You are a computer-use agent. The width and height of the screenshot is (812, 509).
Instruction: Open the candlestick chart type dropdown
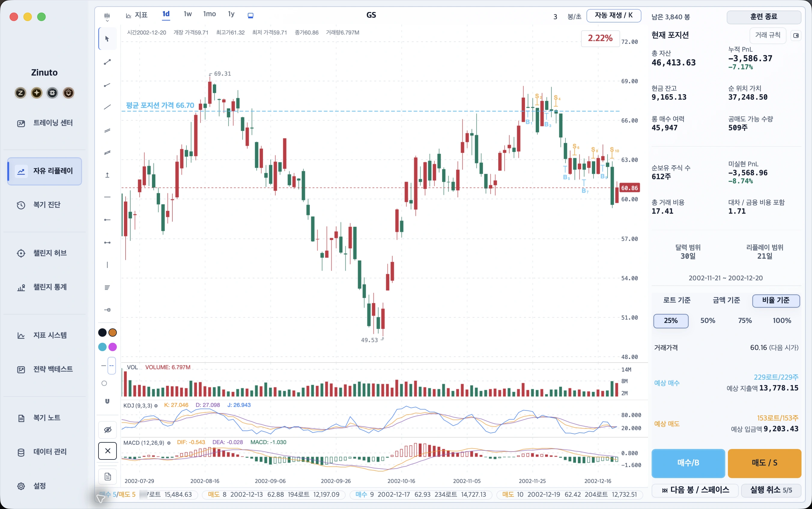pos(107,16)
